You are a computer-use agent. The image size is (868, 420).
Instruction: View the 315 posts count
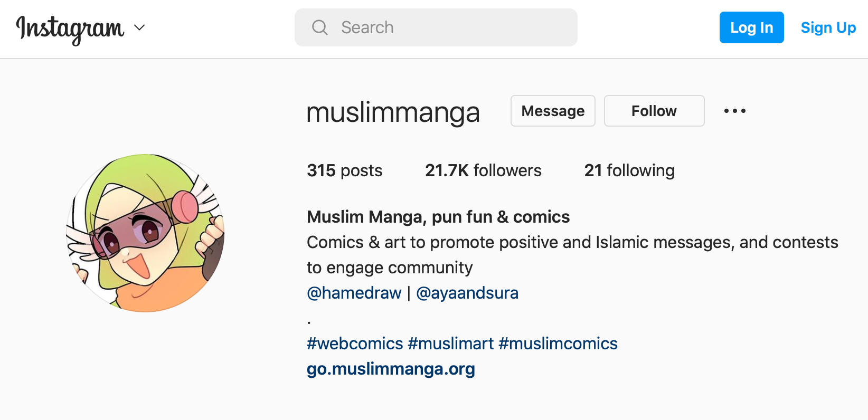coord(345,170)
